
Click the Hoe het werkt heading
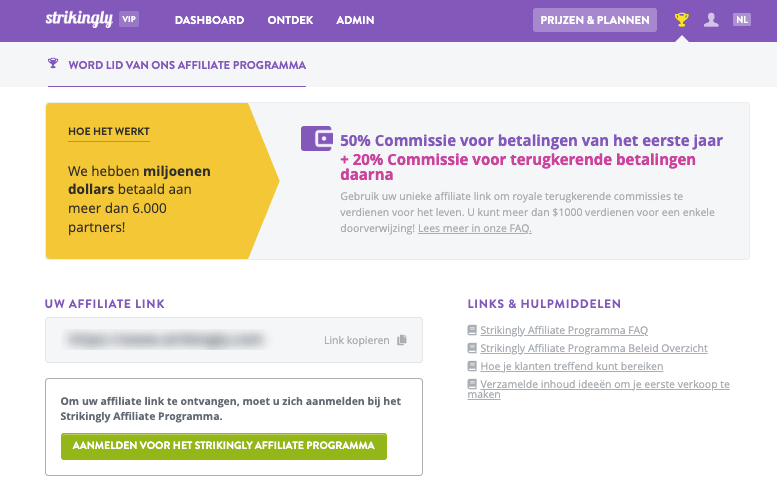coord(109,131)
